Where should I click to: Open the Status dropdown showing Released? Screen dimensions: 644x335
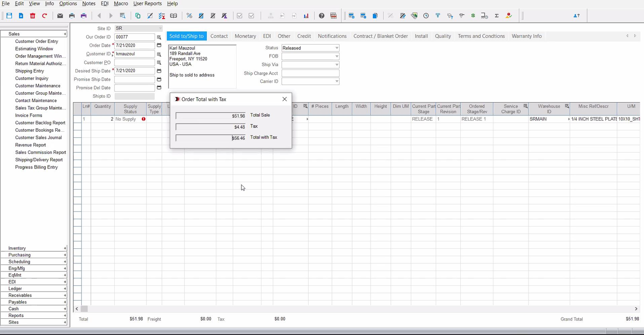337,48
